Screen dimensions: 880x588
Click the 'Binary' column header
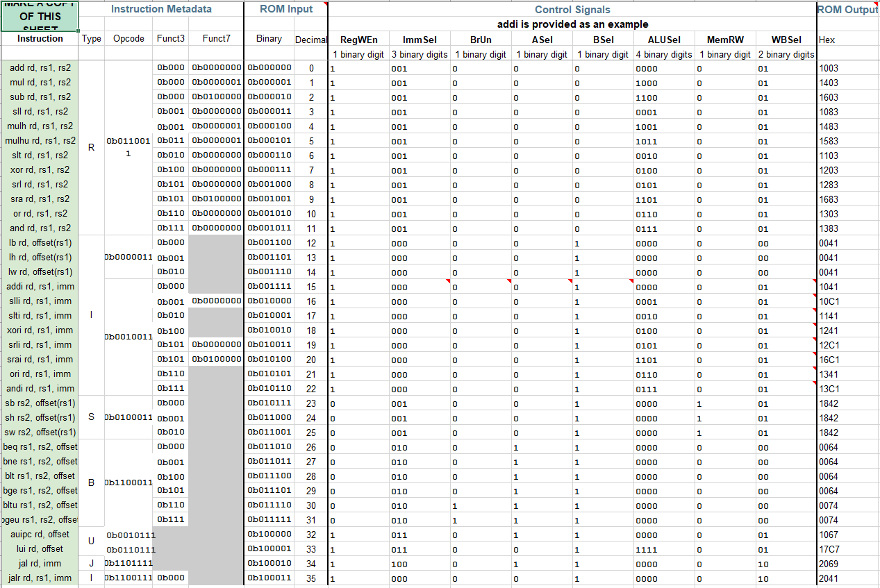(269, 39)
